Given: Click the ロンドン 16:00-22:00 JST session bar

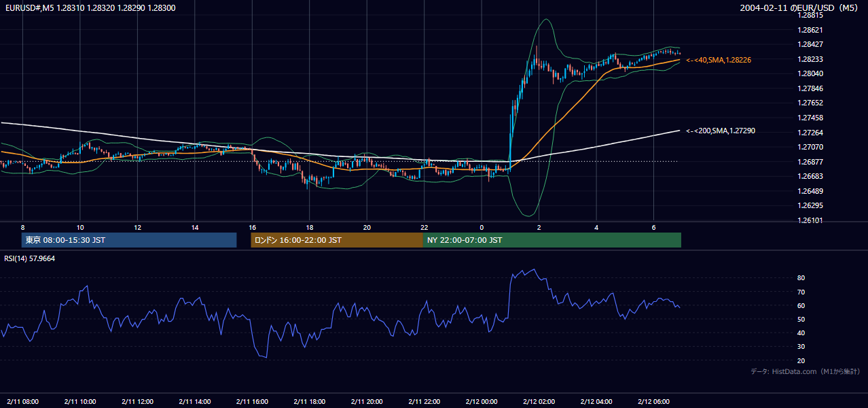Looking at the screenshot, I should point(337,240).
